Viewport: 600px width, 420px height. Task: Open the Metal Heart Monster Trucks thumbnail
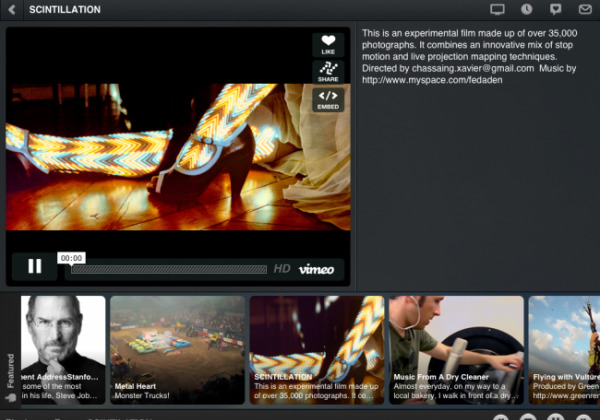tap(178, 350)
